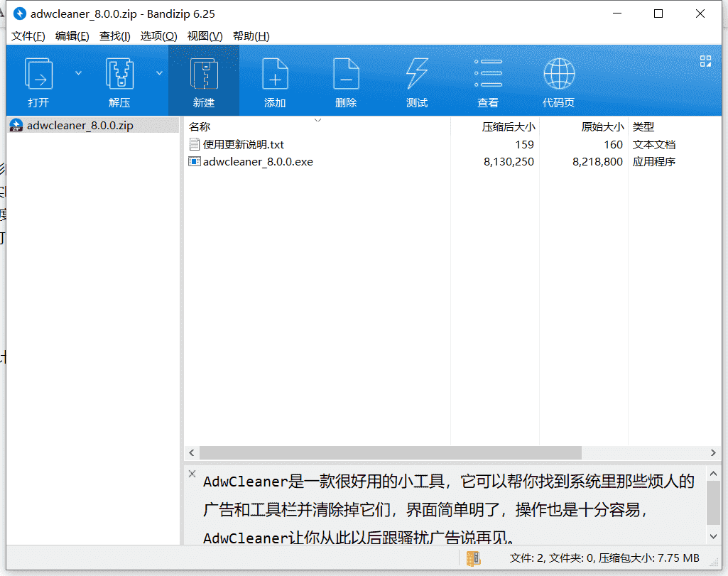Close the Bandizip window

coord(700,14)
